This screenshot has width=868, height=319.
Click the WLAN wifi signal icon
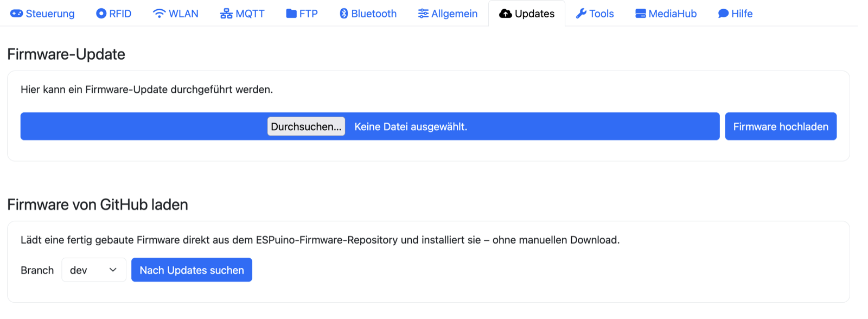(x=159, y=14)
